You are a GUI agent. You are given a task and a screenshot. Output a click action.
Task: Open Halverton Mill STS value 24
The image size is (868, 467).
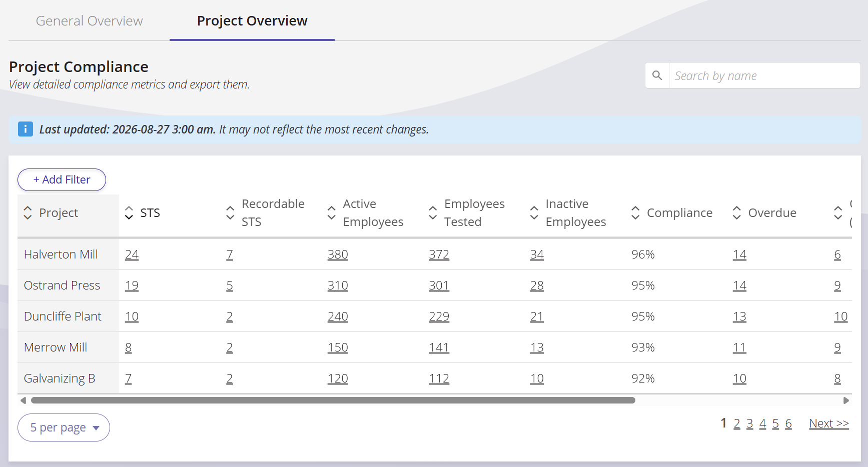point(132,254)
